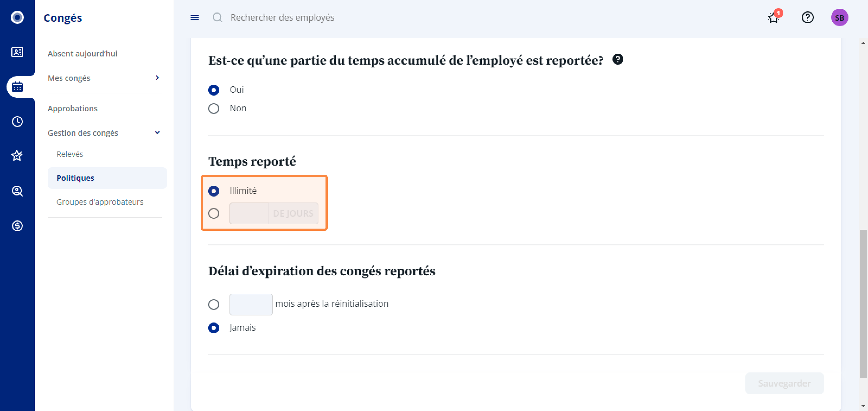This screenshot has width=868, height=411.
Task: Click the tooltip help icon beside carryover question
Action: coord(618,59)
